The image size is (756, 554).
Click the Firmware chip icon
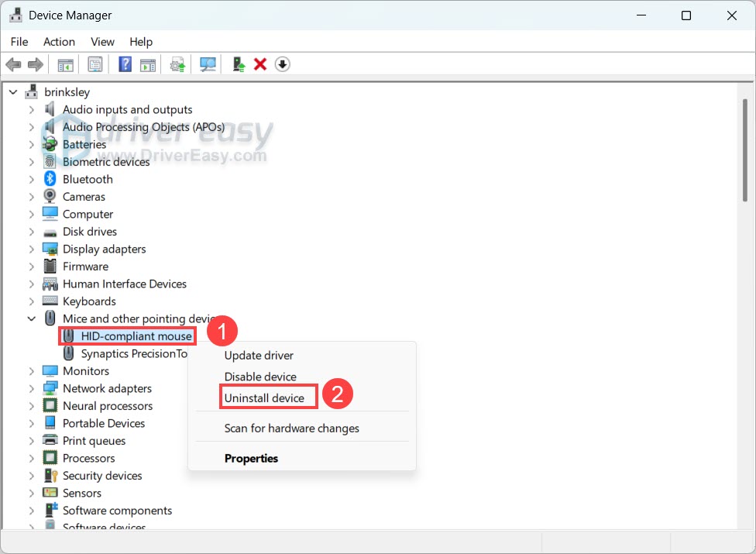coord(50,266)
